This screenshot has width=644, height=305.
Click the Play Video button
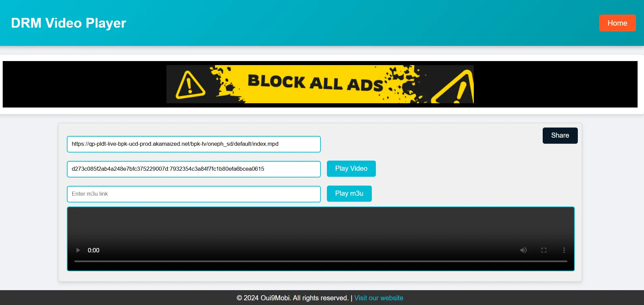tap(351, 169)
